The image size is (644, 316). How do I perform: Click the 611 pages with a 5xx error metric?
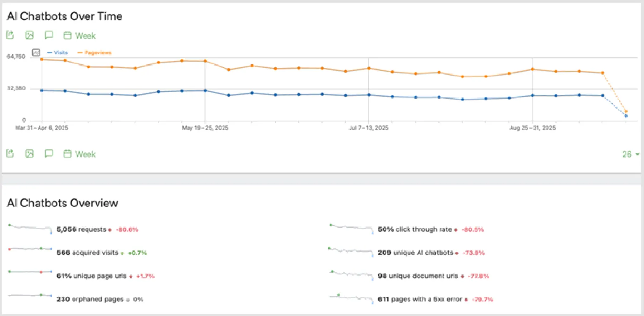coord(420,300)
